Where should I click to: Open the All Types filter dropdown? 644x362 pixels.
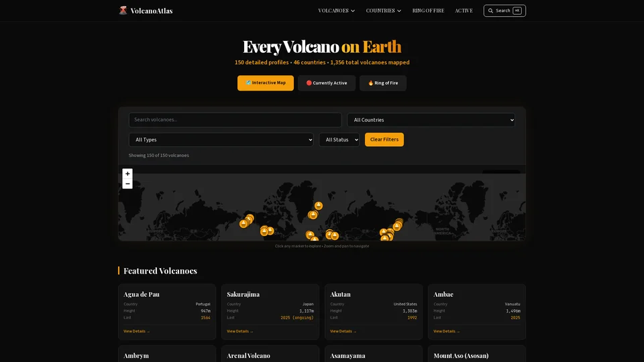pyautogui.click(x=221, y=139)
